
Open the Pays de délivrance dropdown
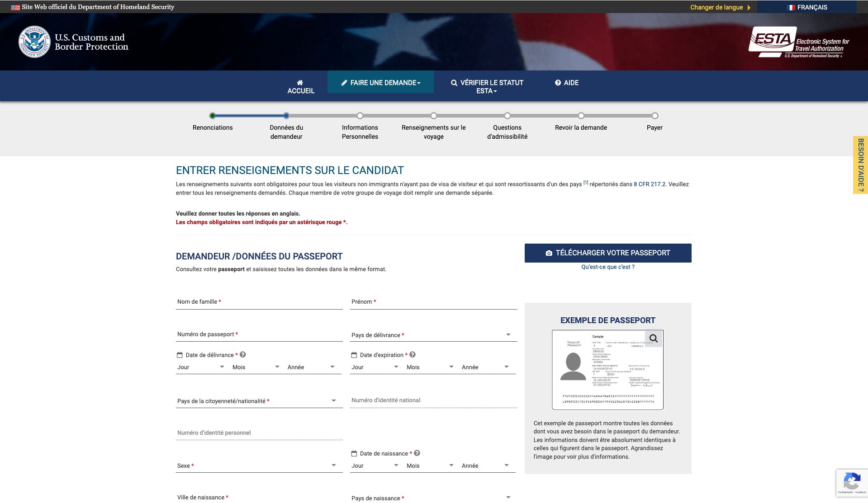pos(433,335)
